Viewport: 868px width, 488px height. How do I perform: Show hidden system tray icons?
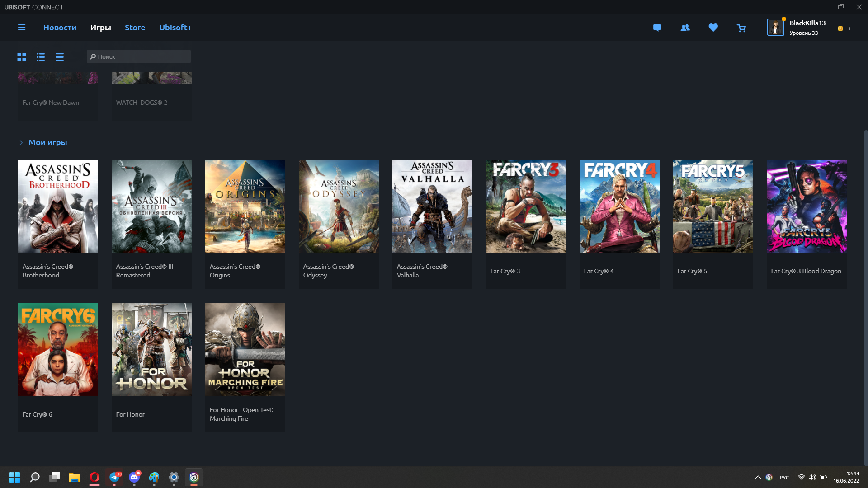point(758,477)
